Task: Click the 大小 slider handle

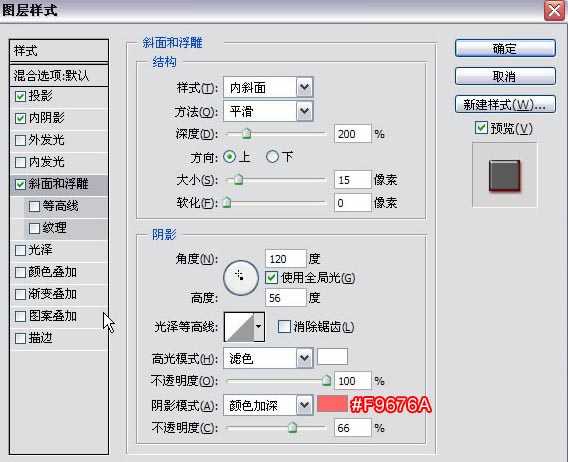Action: (x=238, y=179)
